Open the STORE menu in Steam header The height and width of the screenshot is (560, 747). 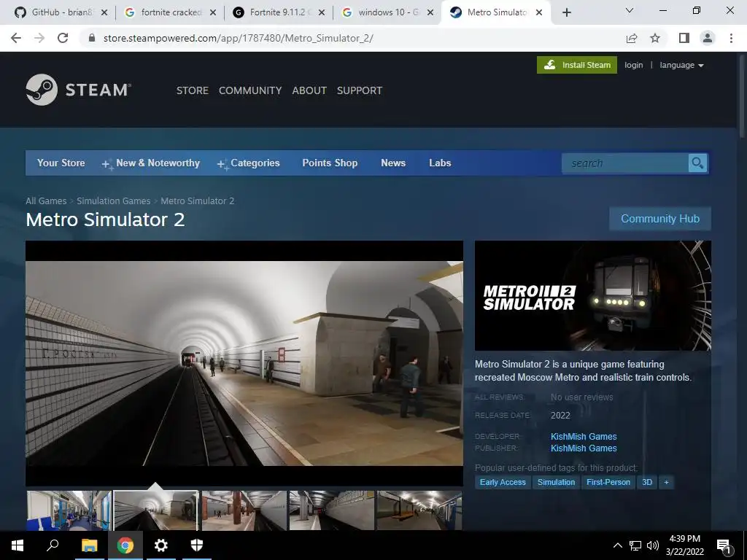click(193, 90)
